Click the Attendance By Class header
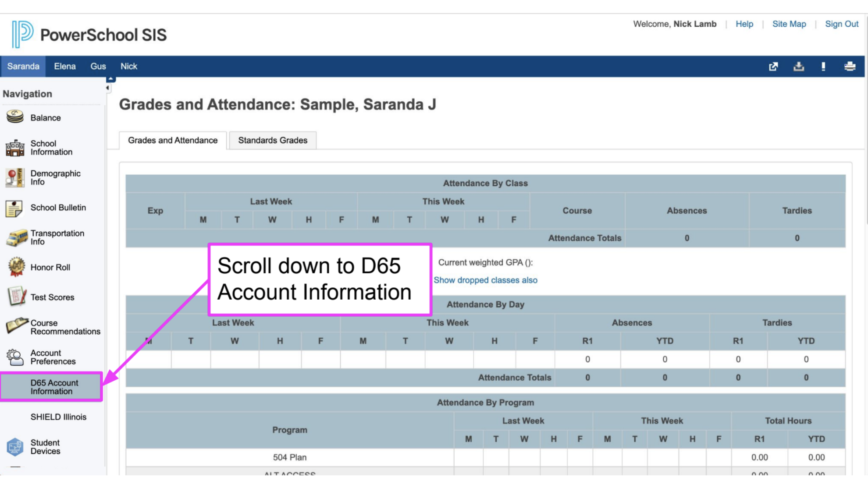Viewport: 868px width, 488px height. tap(485, 184)
